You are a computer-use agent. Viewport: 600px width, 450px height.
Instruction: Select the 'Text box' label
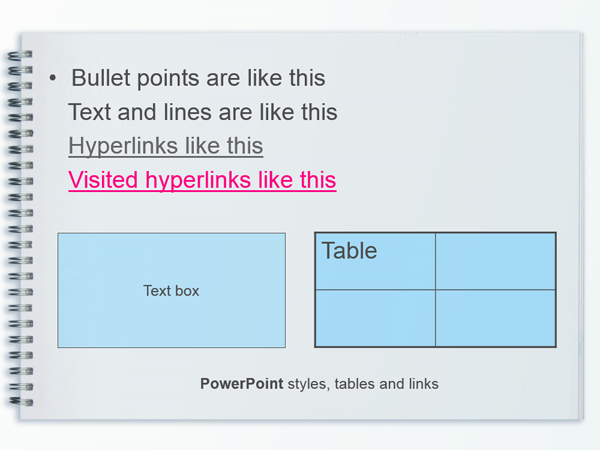click(x=171, y=291)
